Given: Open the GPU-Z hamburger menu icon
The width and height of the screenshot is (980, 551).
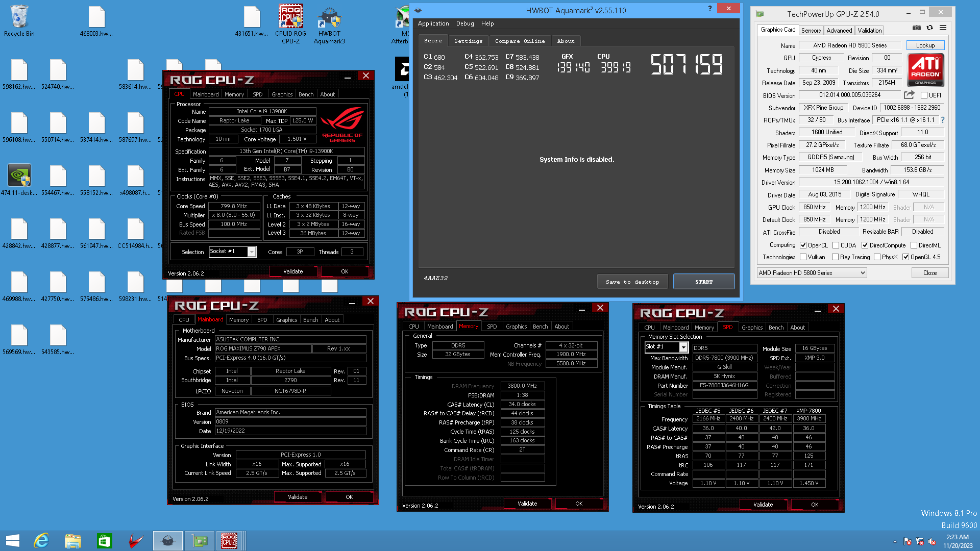Looking at the screenshot, I should 943,28.
